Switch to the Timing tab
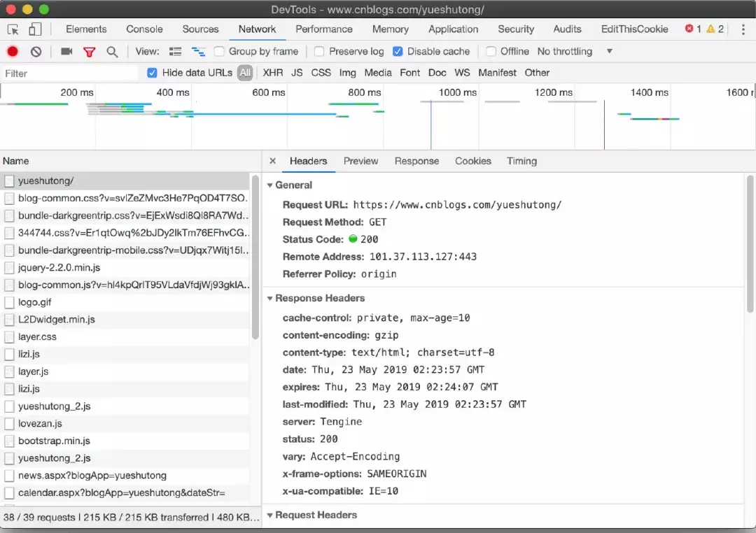 point(521,161)
